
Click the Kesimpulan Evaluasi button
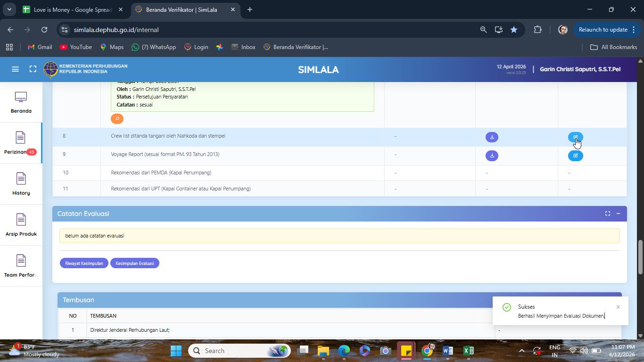coord(135,263)
